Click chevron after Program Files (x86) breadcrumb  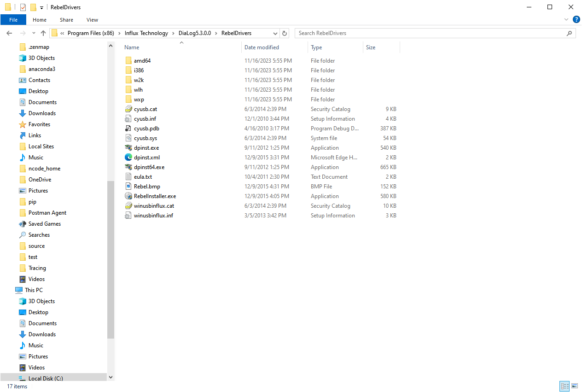(x=119, y=33)
